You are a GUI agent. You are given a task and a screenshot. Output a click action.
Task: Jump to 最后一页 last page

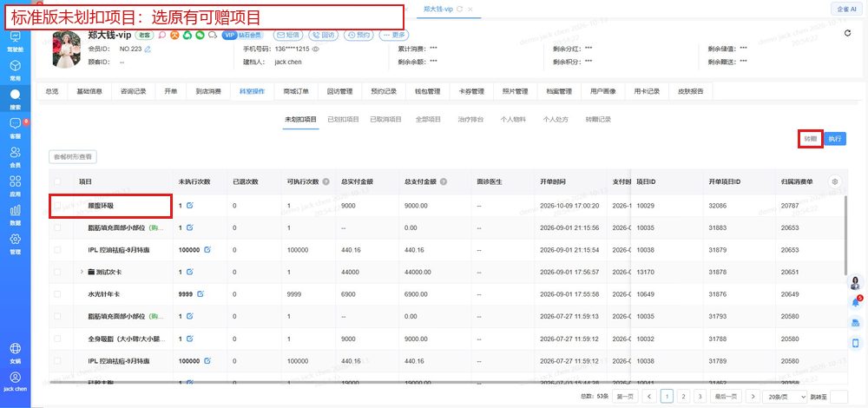(725, 397)
